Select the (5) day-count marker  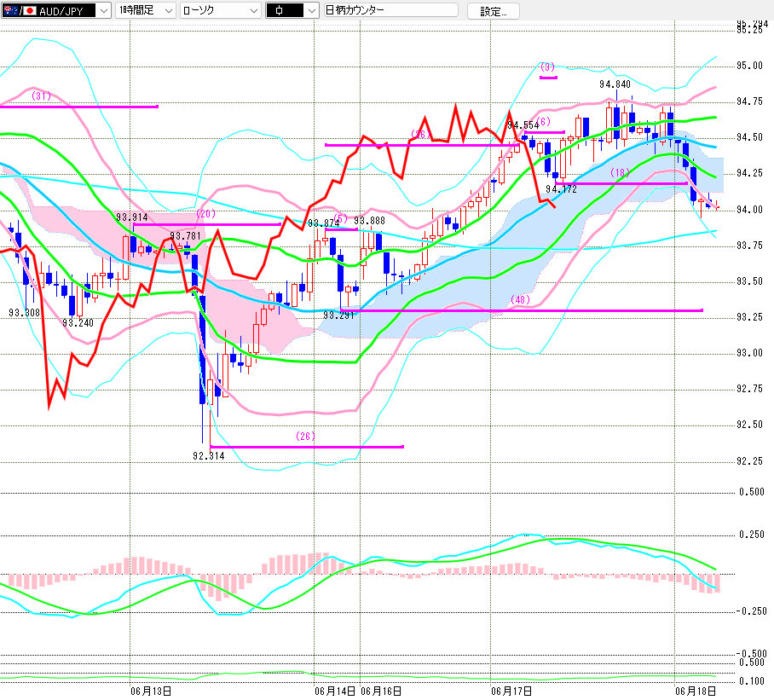341,218
